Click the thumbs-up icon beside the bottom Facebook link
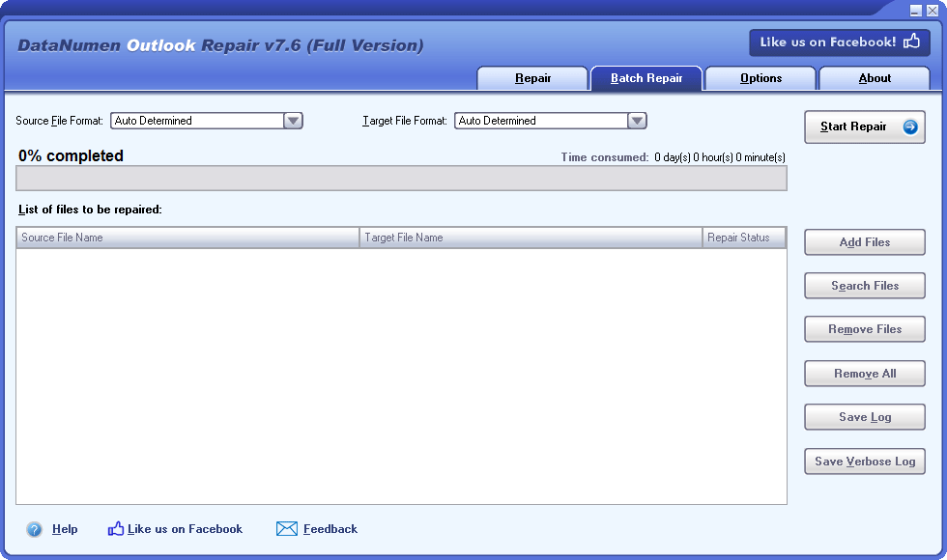 (115, 529)
